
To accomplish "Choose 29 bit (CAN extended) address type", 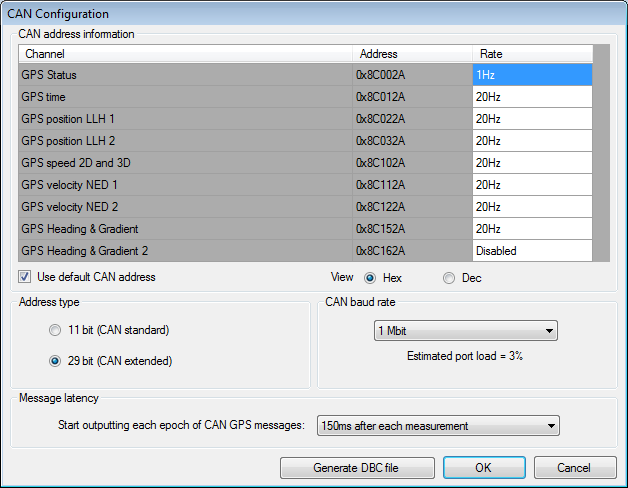I will 56,361.
